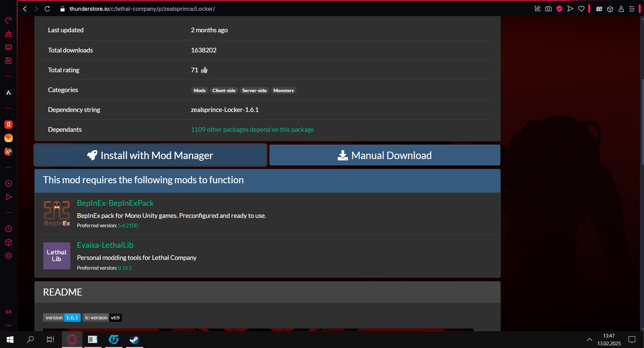
Task: Go back to the previous page
Action: tap(25, 9)
